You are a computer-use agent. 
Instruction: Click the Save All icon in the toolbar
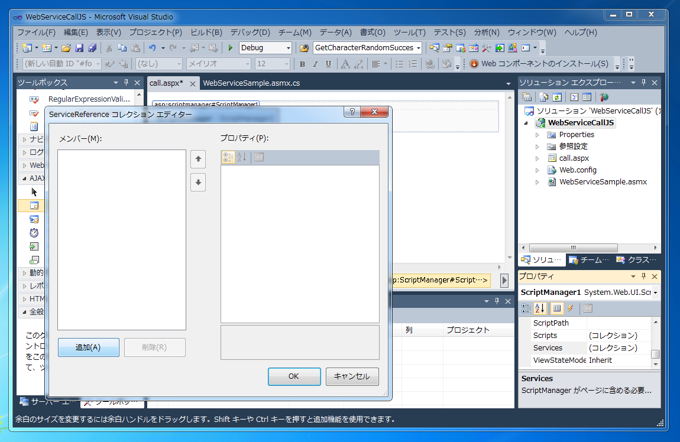point(92,48)
